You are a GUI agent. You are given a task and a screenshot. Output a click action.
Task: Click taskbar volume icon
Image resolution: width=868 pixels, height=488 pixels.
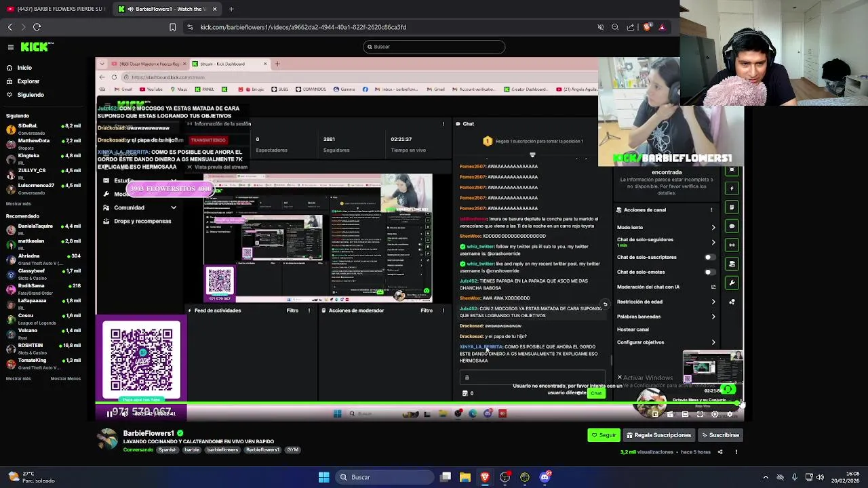click(820, 477)
